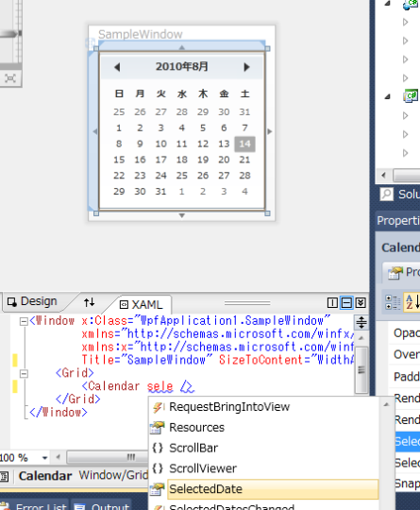This screenshot has height=510, width=420.
Task: Click the Solution Explorer search icon
Action: [x=387, y=195]
